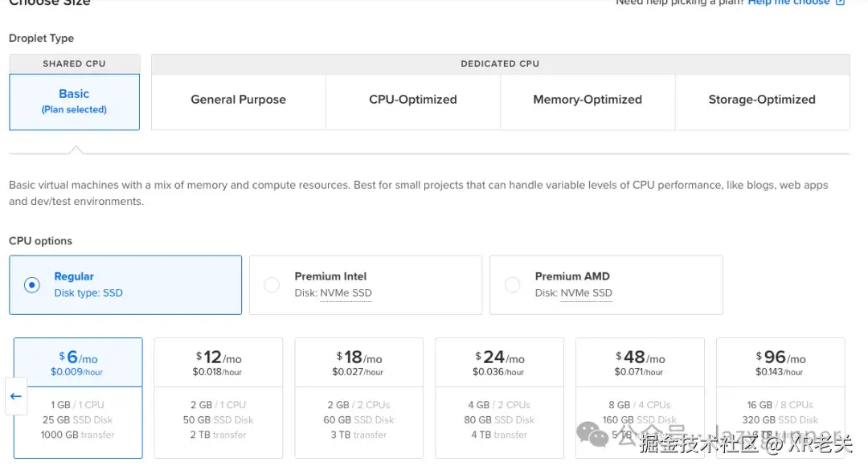Switch to the Memory-Optimized tab
868x470 pixels.
(x=588, y=100)
